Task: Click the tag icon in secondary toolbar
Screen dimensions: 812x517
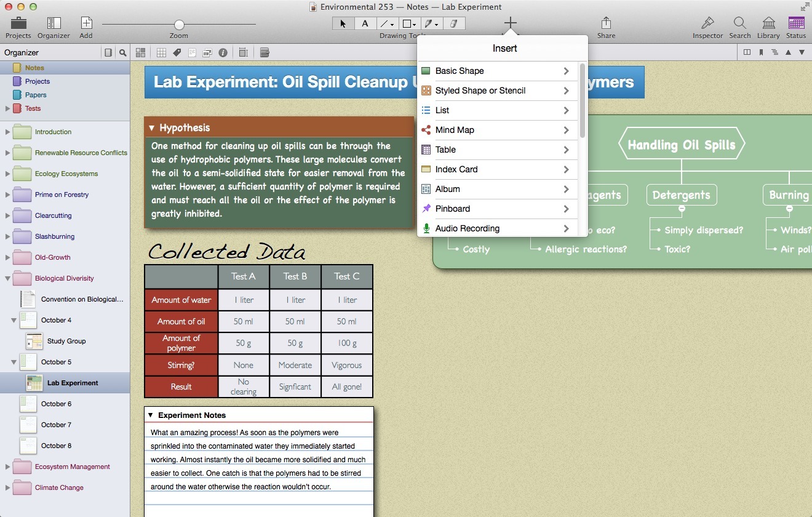Action: [x=177, y=53]
